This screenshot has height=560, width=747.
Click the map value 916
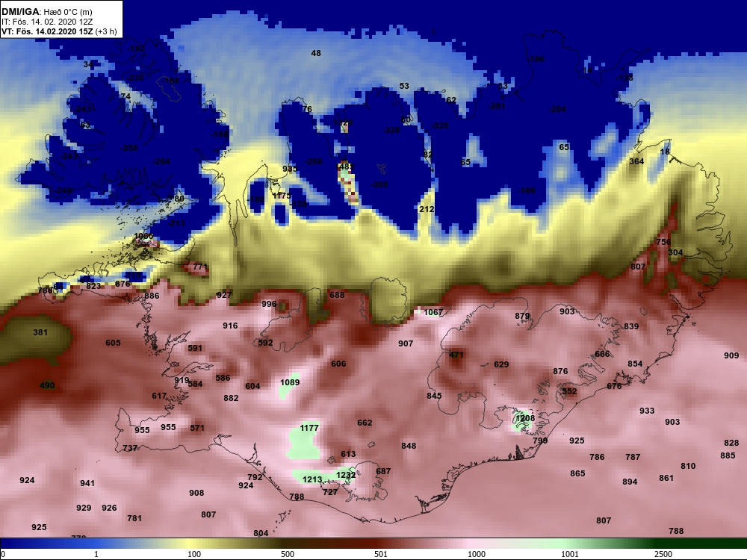tap(230, 326)
